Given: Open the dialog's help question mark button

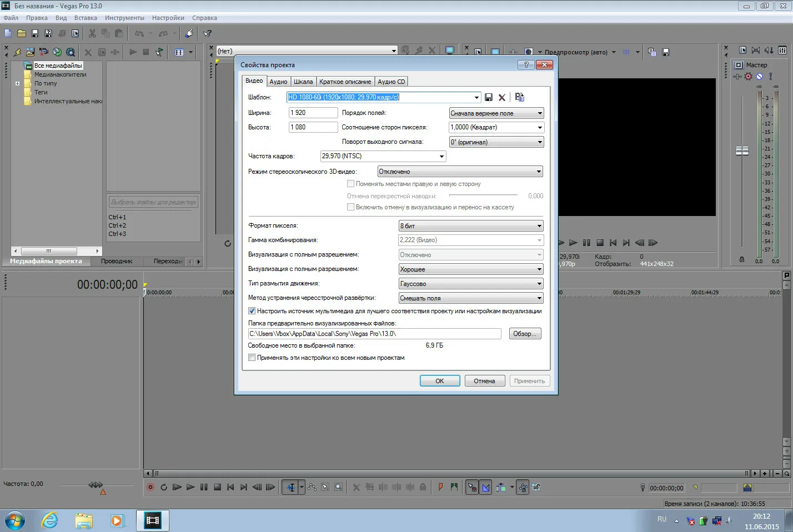Looking at the screenshot, I should point(525,65).
